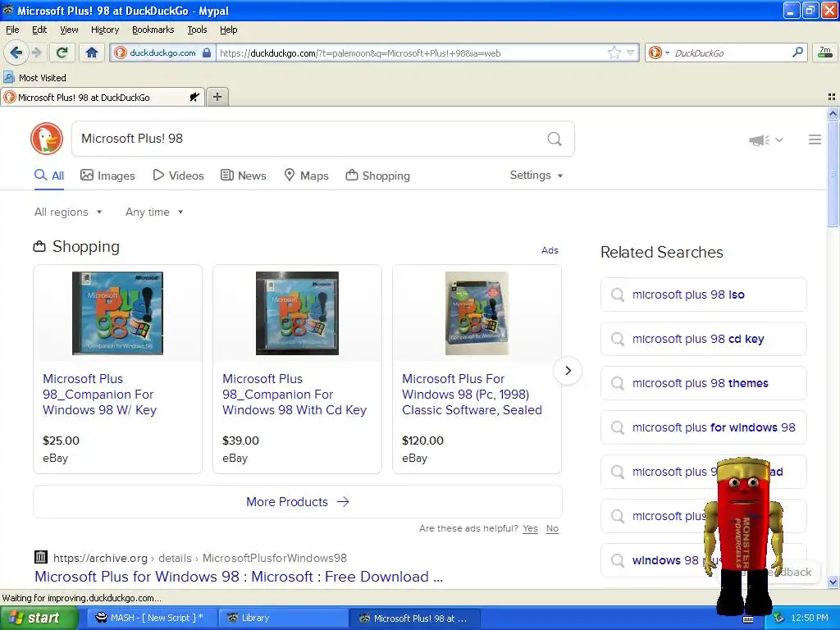Switch to the Shopping search tab
The width and height of the screenshot is (840, 630).
click(x=377, y=176)
